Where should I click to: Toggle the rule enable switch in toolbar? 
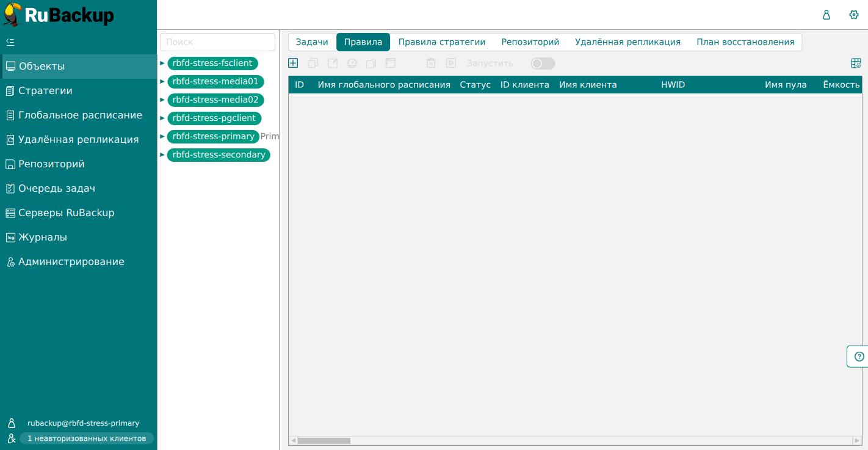pyautogui.click(x=543, y=64)
